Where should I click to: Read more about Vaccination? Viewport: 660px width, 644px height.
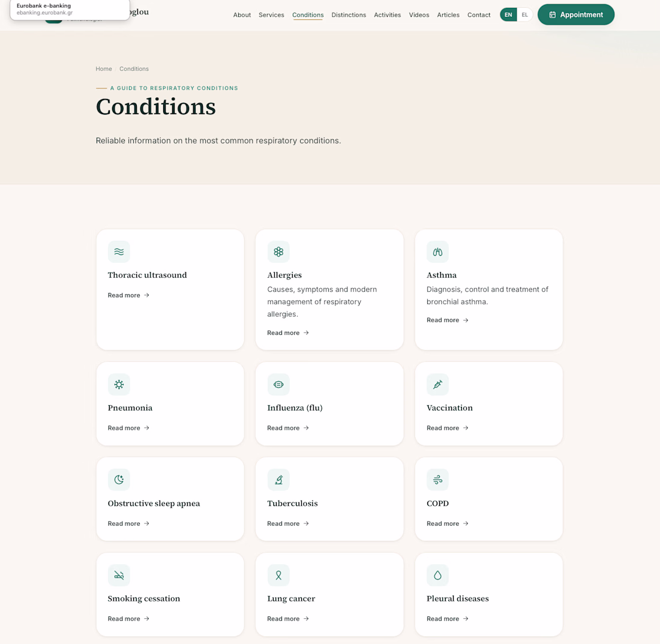click(447, 428)
